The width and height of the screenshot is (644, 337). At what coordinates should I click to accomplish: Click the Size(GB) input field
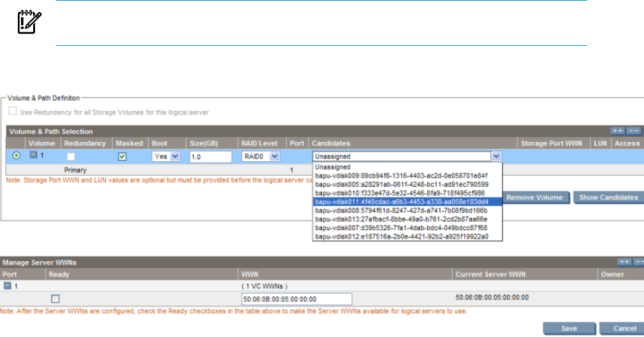[x=210, y=156]
